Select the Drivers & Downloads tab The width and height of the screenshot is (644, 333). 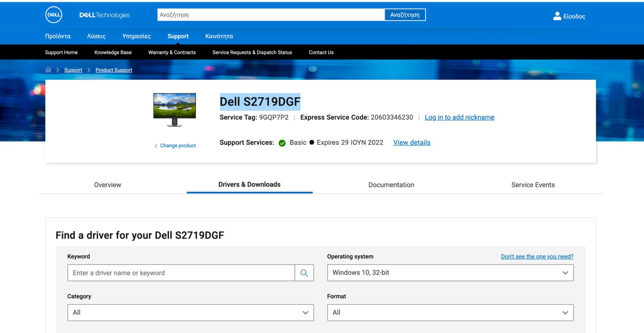(x=249, y=184)
